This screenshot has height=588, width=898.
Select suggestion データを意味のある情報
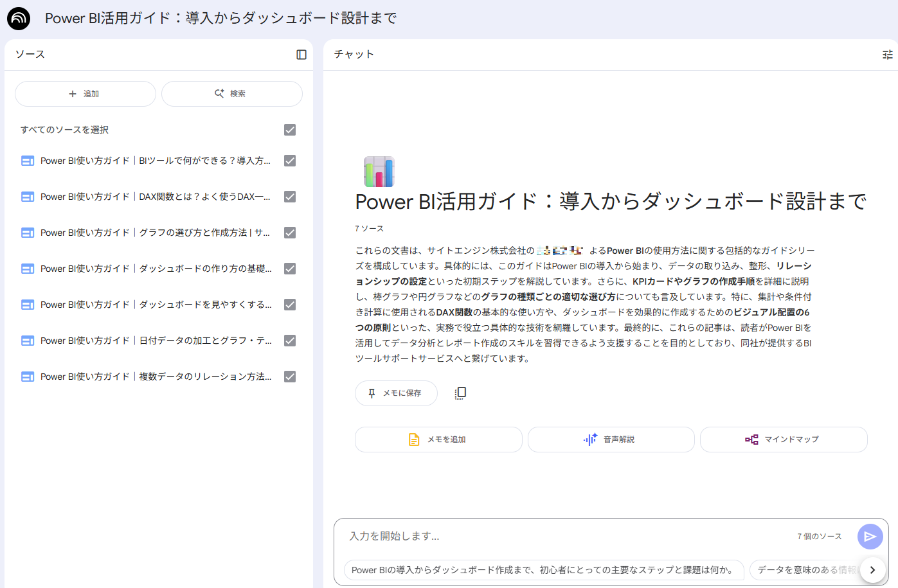pos(804,570)
